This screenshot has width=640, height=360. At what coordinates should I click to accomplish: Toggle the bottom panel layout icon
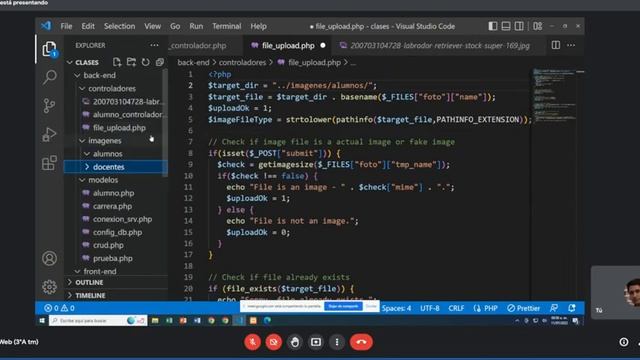[506, 26]
